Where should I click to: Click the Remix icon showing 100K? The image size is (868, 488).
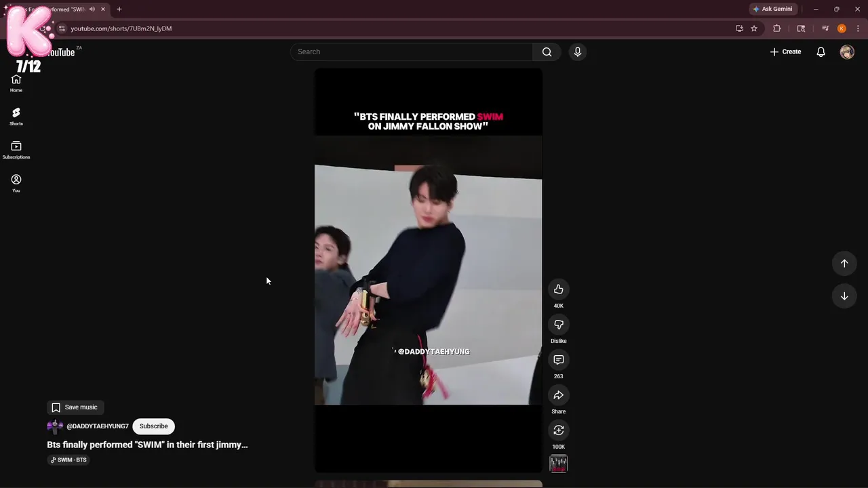point(558,430)
